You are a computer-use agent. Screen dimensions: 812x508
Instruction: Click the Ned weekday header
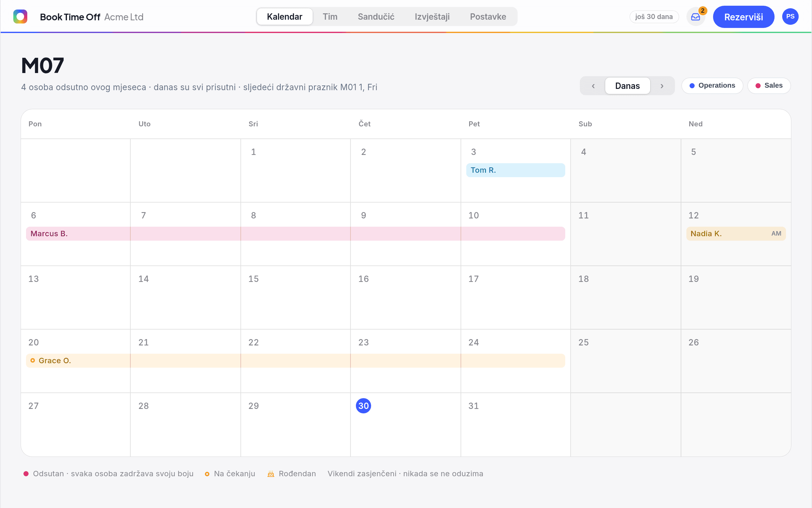tap(696, 124)
